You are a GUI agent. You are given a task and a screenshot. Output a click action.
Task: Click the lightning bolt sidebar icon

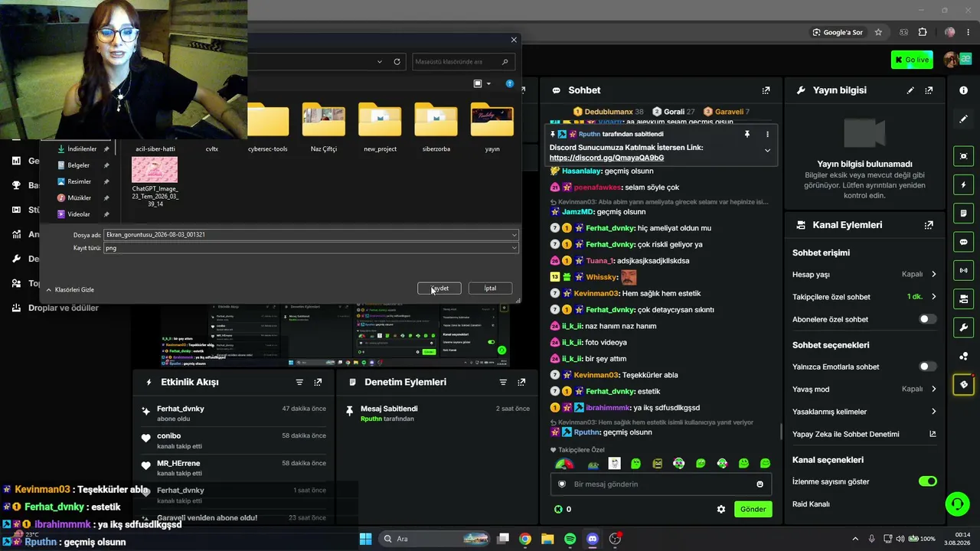pos(963,184)
